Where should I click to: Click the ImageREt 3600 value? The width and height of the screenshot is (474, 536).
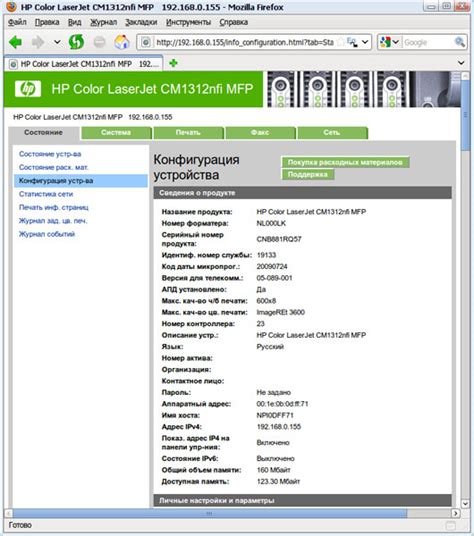tap(281, 312)
